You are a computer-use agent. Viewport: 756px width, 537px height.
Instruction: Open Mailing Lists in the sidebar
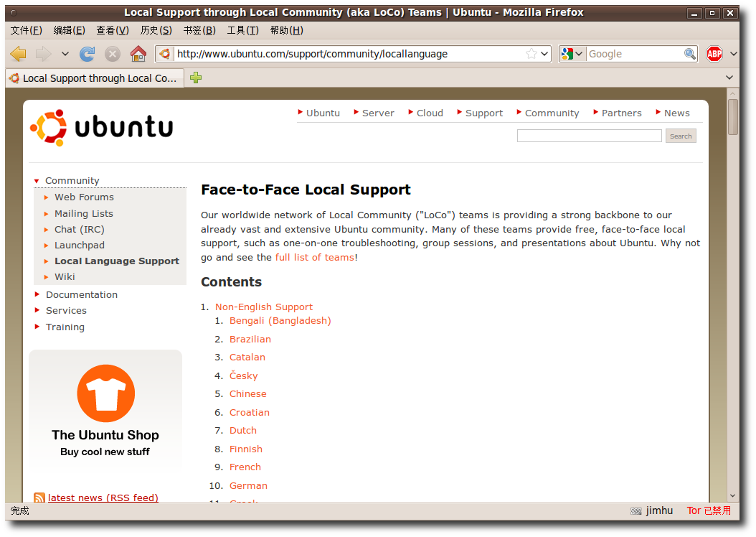click(83, 213)
